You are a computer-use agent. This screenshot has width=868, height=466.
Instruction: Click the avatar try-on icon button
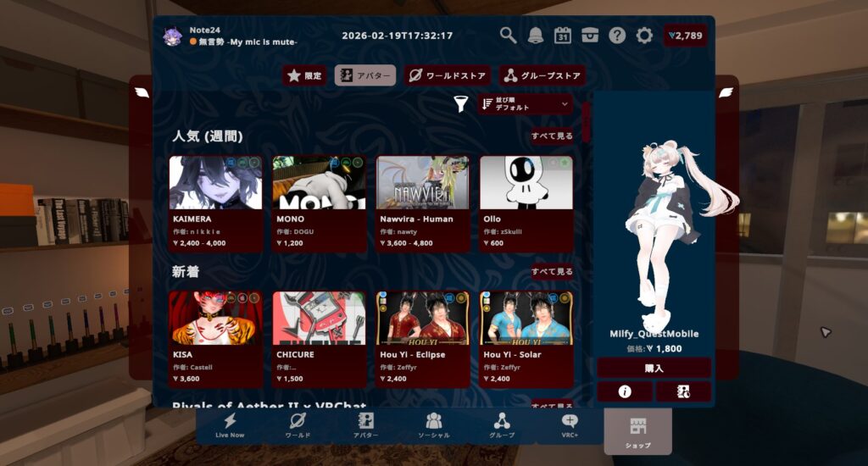(x=683, y=391)
